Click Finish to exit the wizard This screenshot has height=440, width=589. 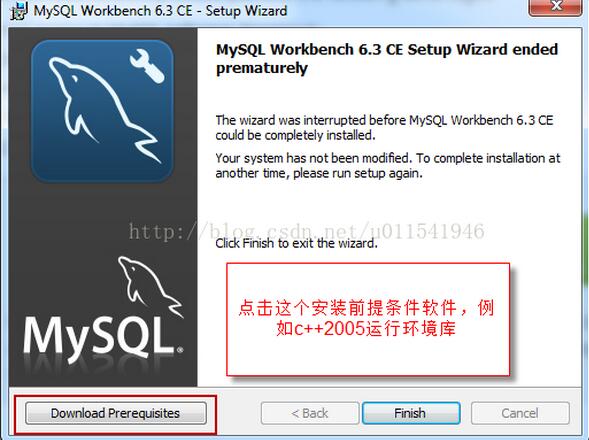(x=411, y=413)
